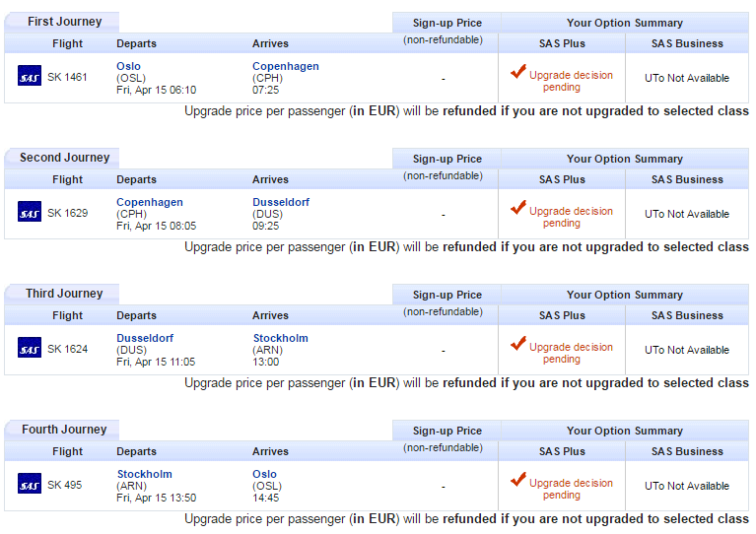The height and width of the screenshot is (534, 756).
Task: Click 'Upgrade decision pending' text for SK 495
Action: 571,489
